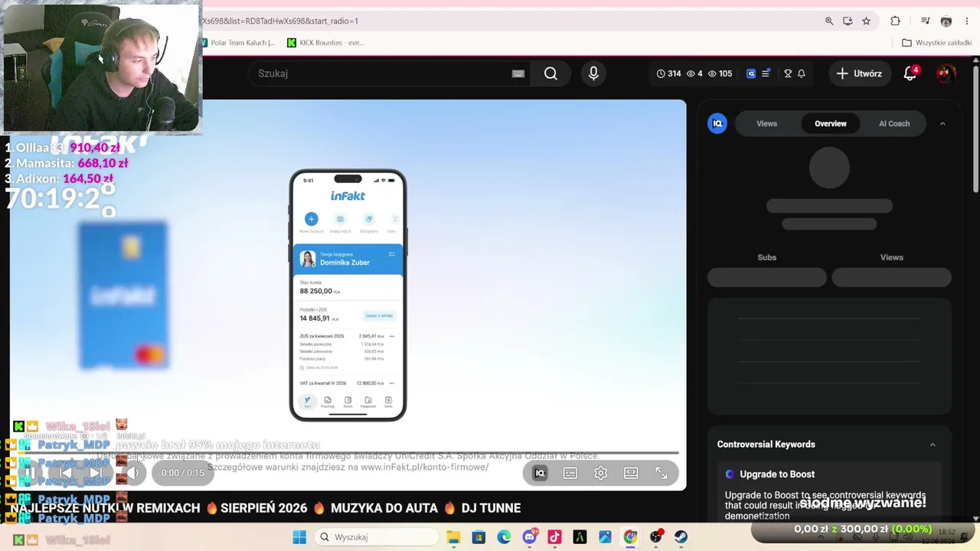The width and height of the screenshot is (980, 551).
Task: Open the Polar Team Kaluch bookmark
Action: (237, 43)
